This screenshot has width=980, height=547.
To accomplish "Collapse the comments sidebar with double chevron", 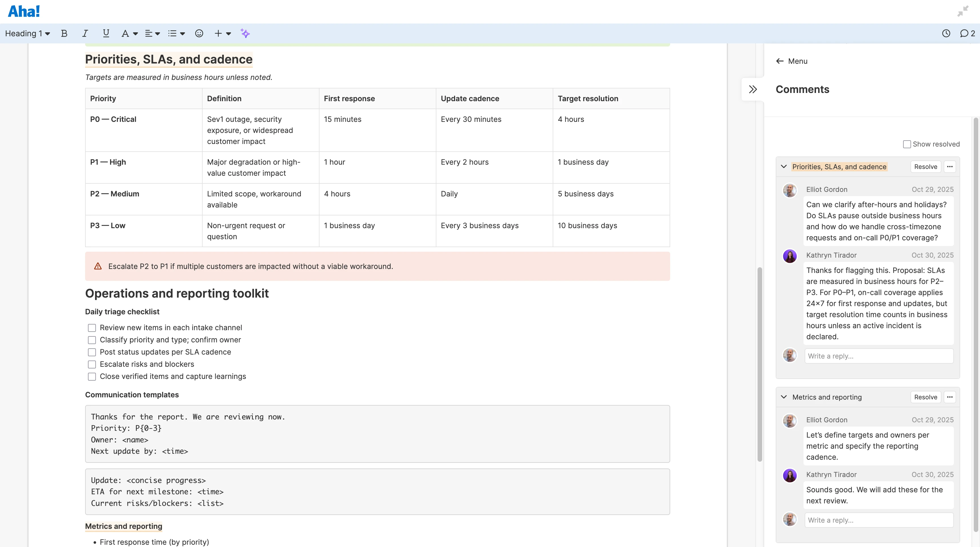I will click(x=752, y=89).
